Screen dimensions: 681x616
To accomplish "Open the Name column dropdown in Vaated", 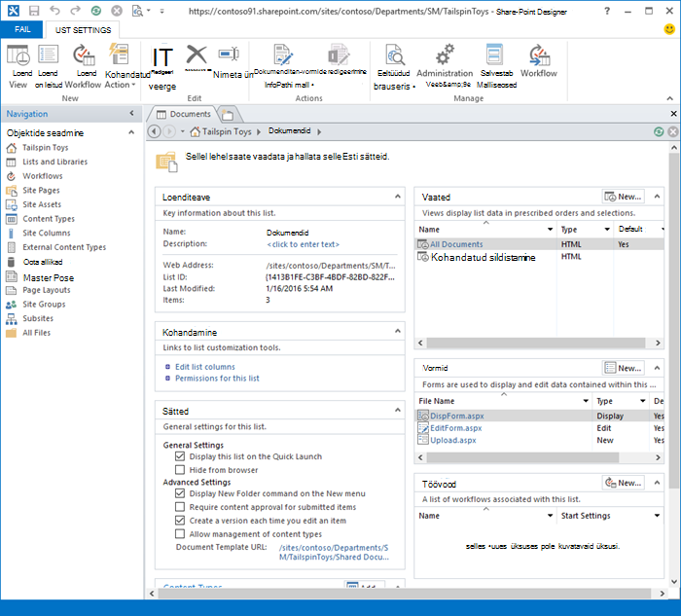I will click(x=550, y=229).
